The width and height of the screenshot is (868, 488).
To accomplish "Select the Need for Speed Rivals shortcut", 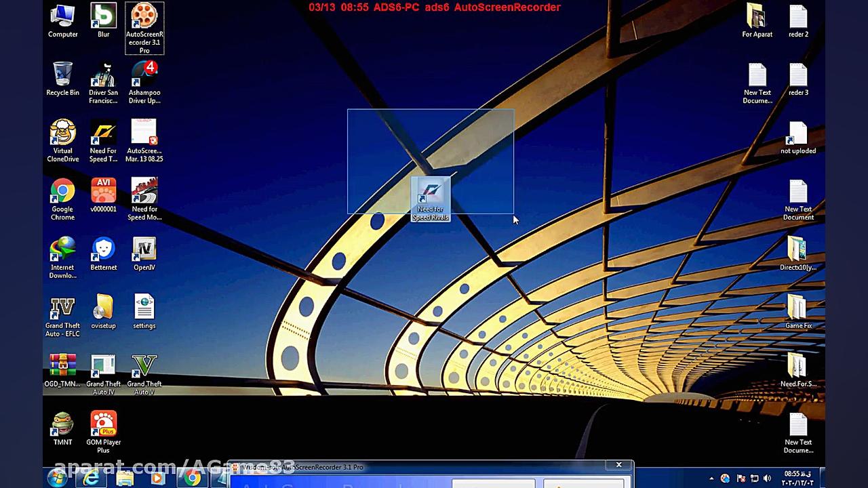I will click(x=431, y=199).
